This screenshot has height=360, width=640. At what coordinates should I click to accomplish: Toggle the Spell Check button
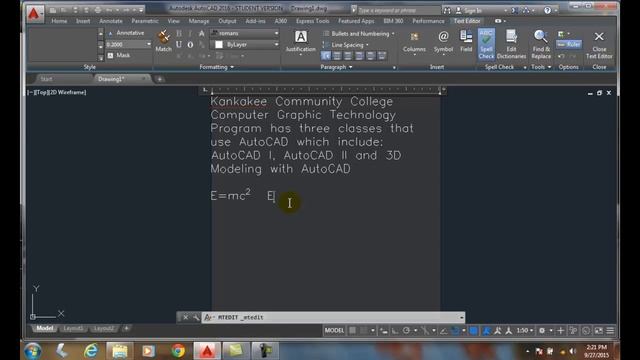(486, 44)
